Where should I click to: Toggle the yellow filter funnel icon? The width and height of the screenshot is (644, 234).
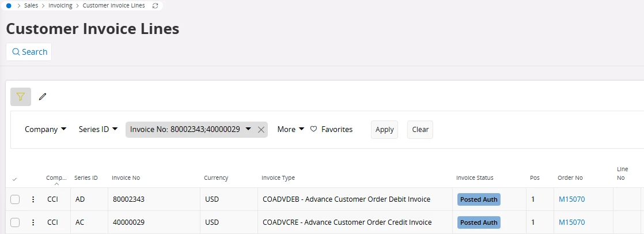tap(21, 97)
